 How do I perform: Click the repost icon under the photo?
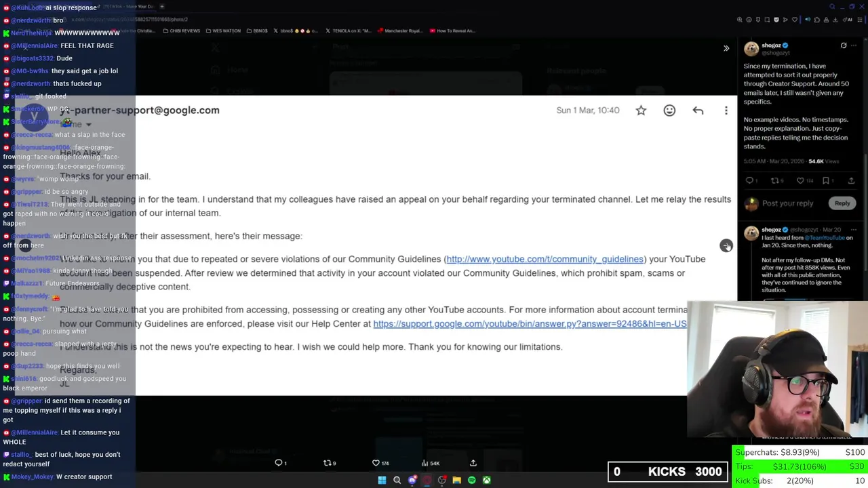tap(330, 463)
